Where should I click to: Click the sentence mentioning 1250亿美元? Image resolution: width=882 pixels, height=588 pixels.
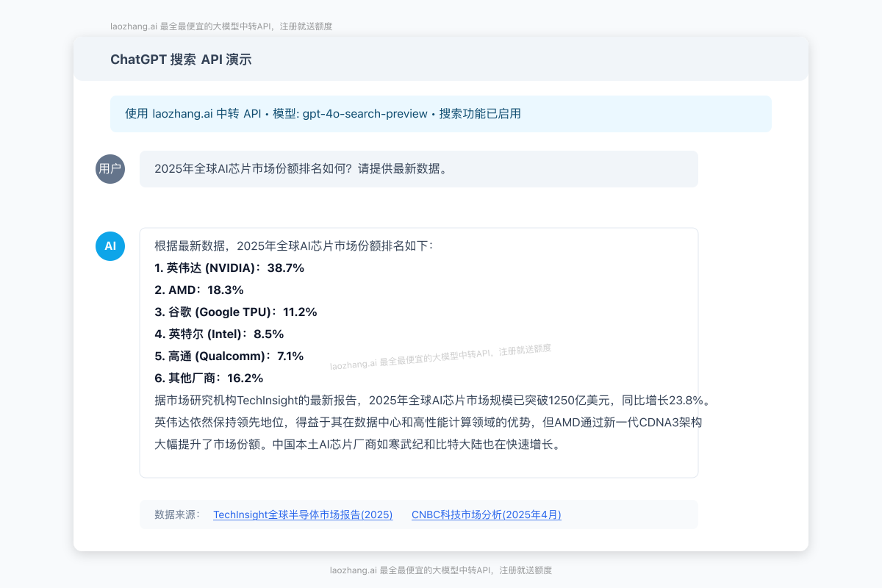[x=433, y=401]
